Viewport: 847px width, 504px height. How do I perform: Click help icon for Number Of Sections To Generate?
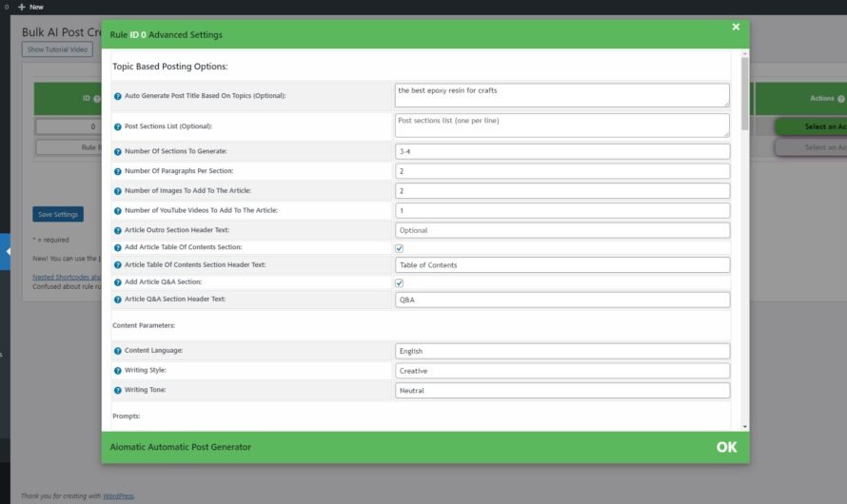(117, 151)
